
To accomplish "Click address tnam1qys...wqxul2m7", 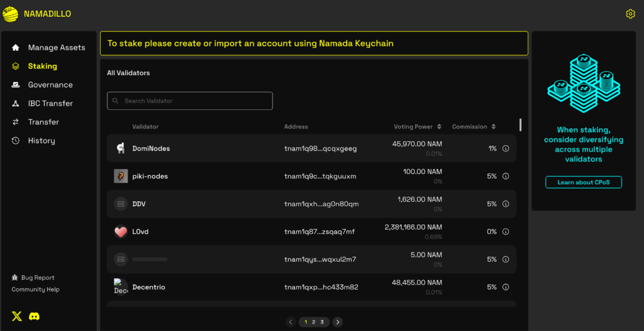I will 320,259.
